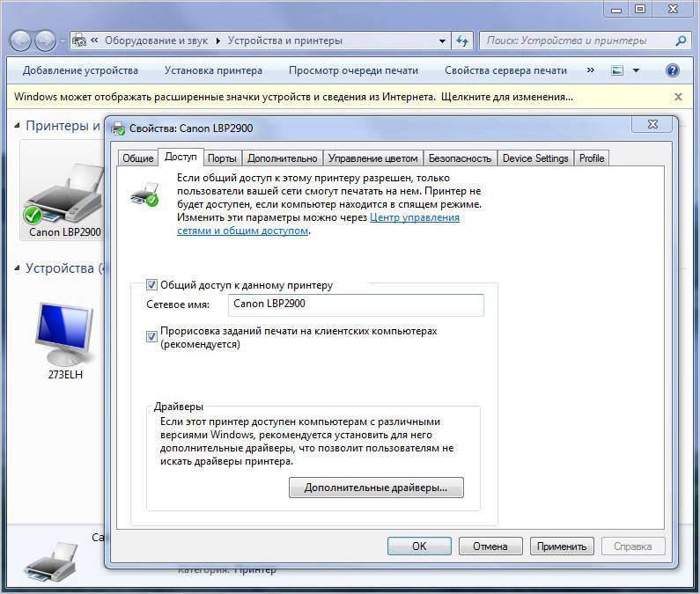Toggle Прорисовка заданий печати на клиентских компьютерах

tap(151, 336)
